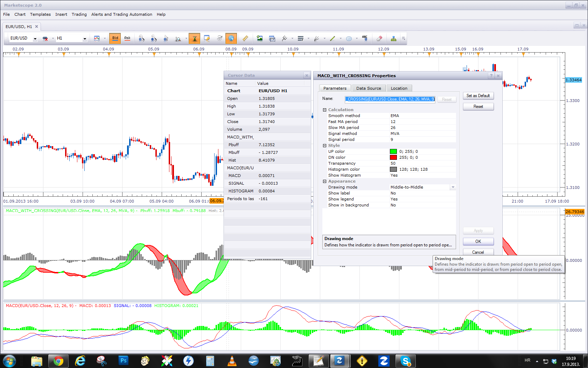Viewport: 588px width, 368px height.
Task: Select the ellipse drawing tool
Action: tap(349, 39)
